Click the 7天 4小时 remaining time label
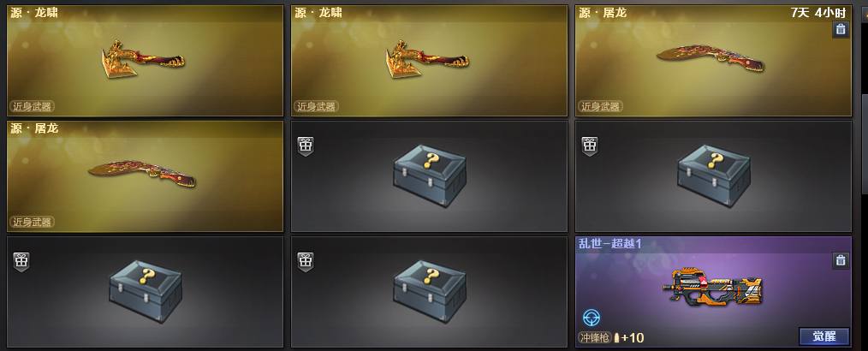The image size is (868, 351). 818,13
